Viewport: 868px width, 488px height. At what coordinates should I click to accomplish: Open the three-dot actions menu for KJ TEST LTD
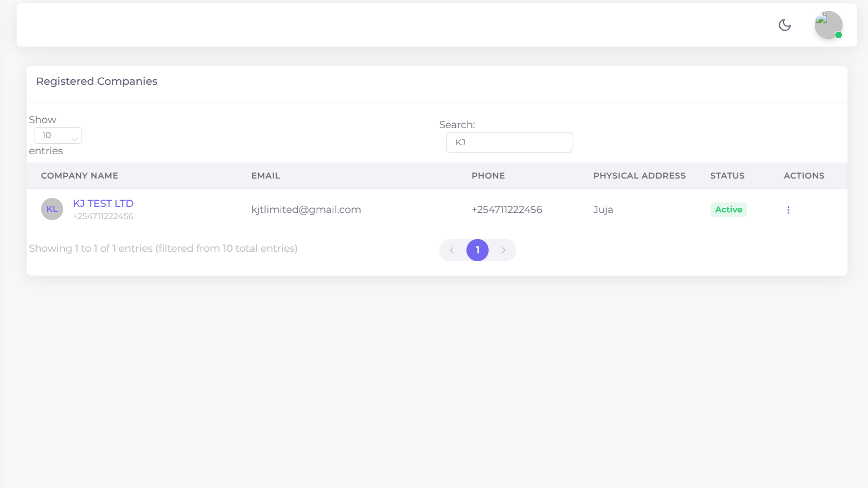click(788, 210)
